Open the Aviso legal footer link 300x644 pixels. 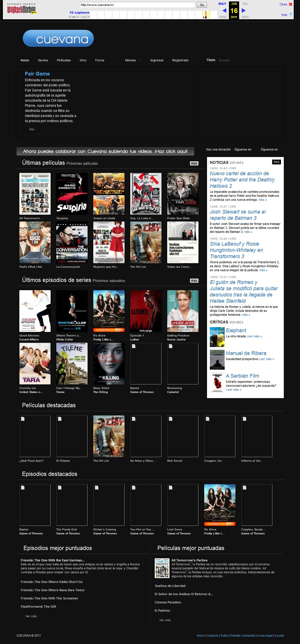point(265,635)
